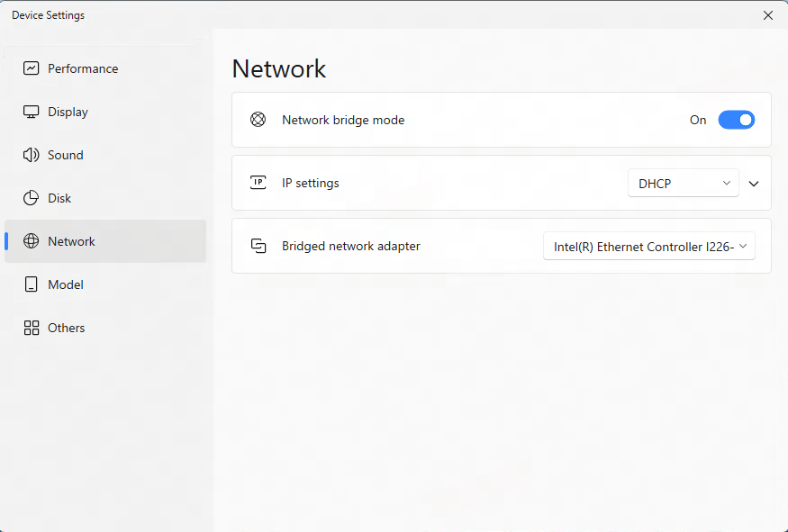Viewport: 788px width, 532px height.
Task: Select Intel(R) Ethernet Controller I226 adapter entry
Action: 648,246
